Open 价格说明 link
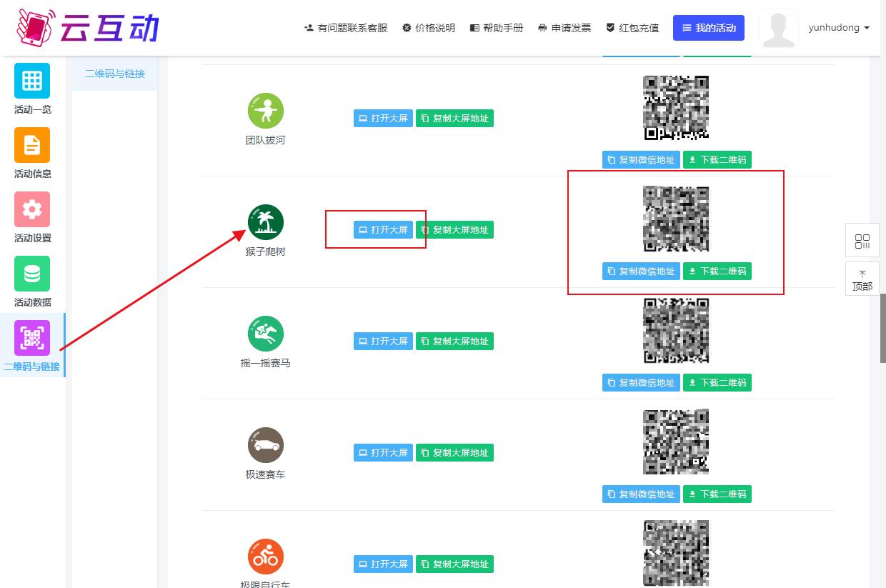Image resolution: width=886 pixels, height=588 pixels. pos(429,28)
